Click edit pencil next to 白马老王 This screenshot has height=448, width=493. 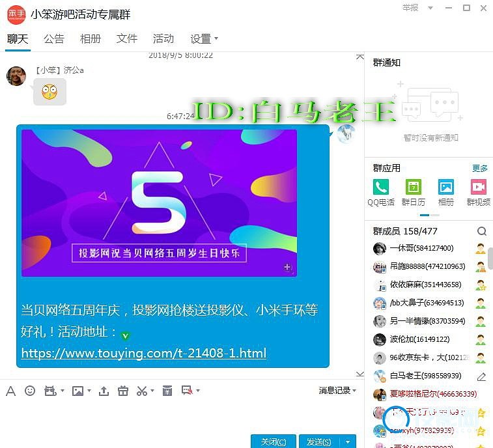pyautogui.click(x=481, y=376)
